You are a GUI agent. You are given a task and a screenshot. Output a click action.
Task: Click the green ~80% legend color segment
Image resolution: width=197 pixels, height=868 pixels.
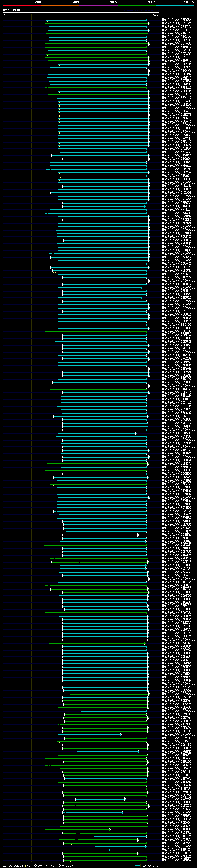(137, 6)
